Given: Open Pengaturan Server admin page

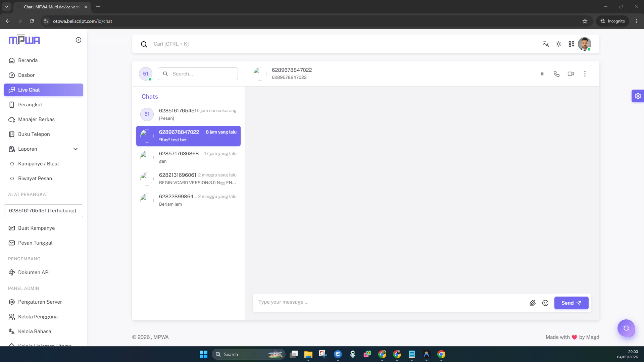Looking at the screenshot, I should pos(44,302).
